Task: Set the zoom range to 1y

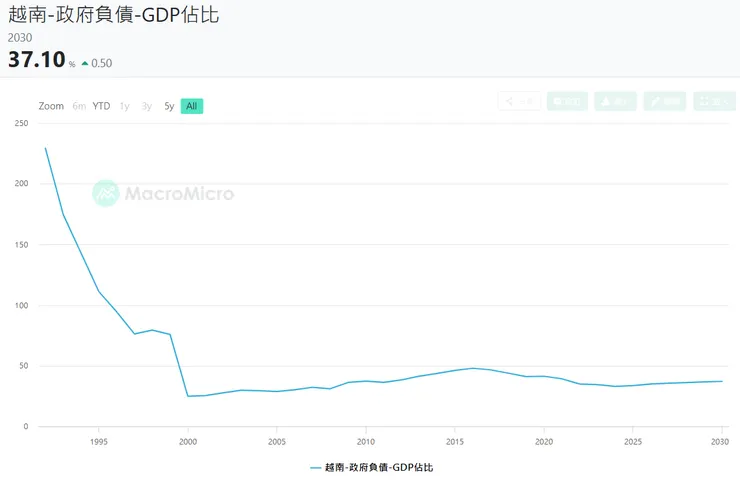Action: click(x=124, y=106)
